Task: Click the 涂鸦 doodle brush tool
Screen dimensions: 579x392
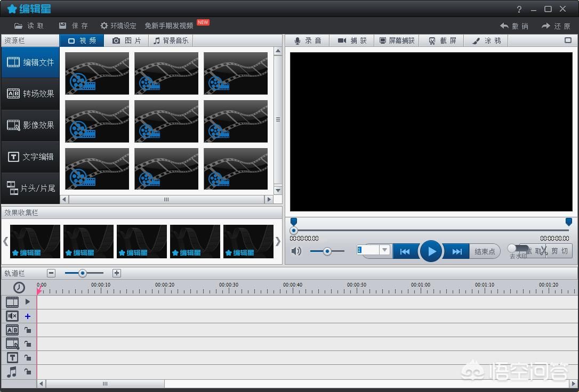Action: coord(486,40)
